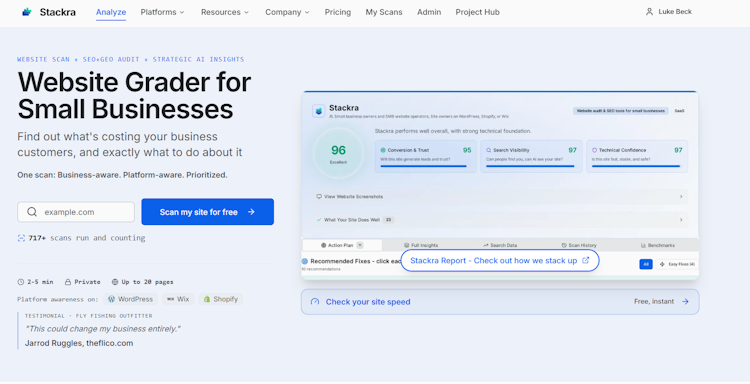Click Check your site speed link
The width and height of the screenshot is (750, 384).
(x=500, y=302)
